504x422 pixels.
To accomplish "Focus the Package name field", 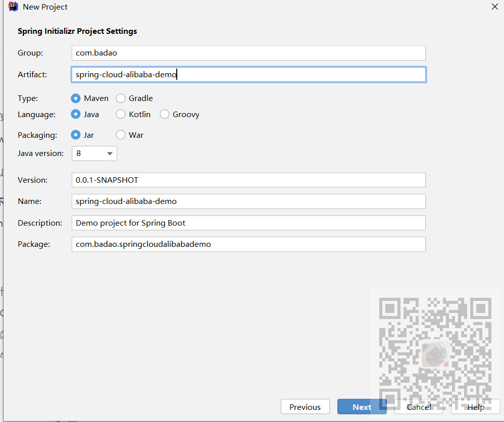I will pos(248,244).
